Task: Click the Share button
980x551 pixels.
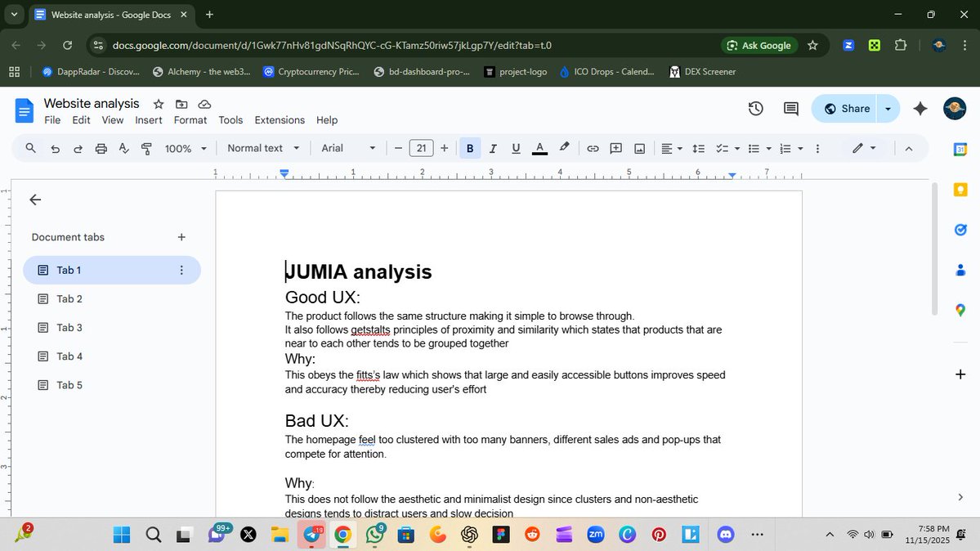Action: [x=846, y=108]
